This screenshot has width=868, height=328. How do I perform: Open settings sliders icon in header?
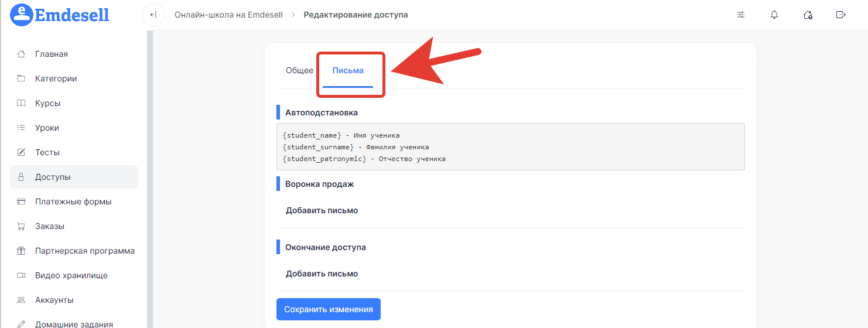(741, 15)
